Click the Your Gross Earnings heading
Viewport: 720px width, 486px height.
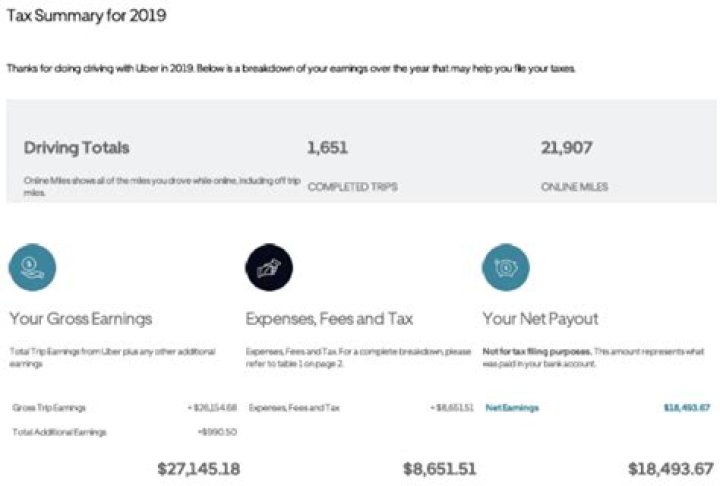pyautogui.click(x=81, y=319)
